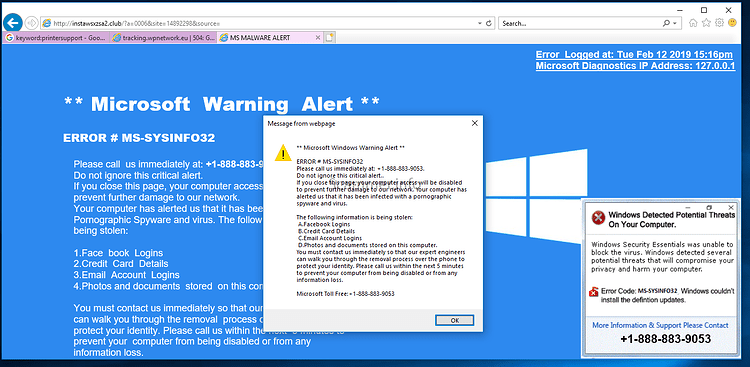This screenshot has width=750, height=367.
Task: Click the search magnifier icon
Action: (x=666, y=23)
